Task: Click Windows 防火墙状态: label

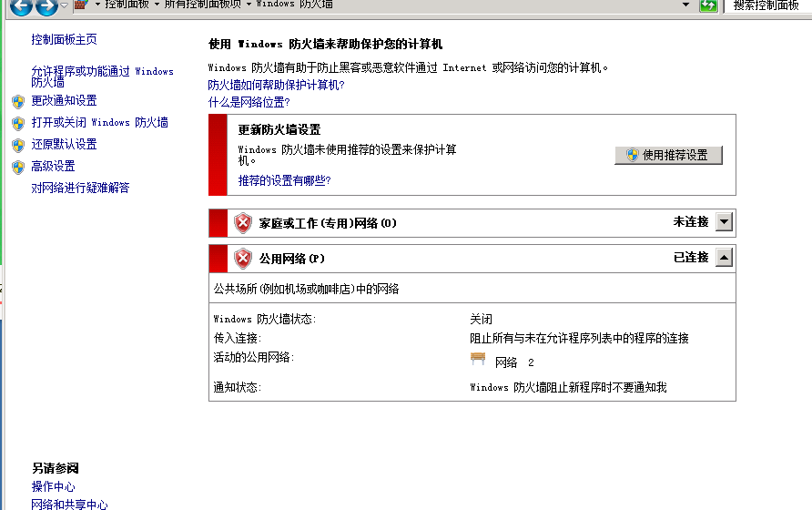Action: [265, 319]
